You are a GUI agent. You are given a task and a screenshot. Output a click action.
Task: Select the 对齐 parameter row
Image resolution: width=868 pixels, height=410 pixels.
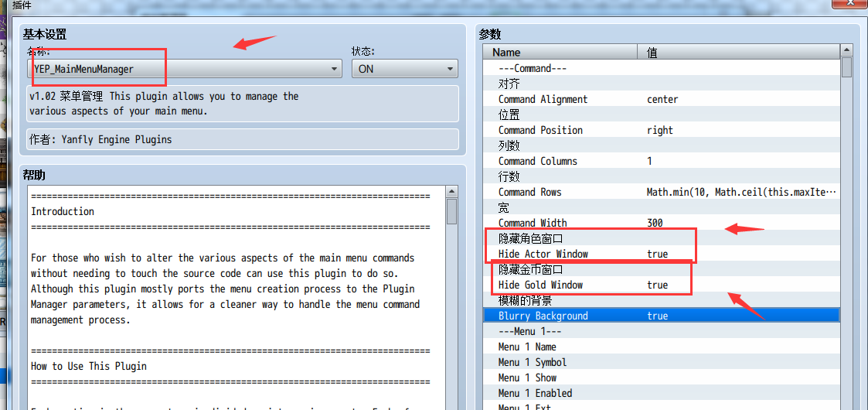click(661, 84)
